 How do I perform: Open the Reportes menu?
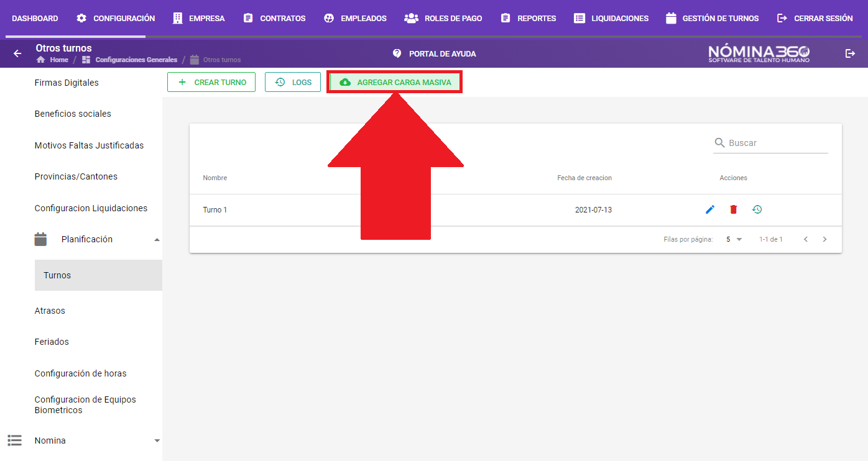pos(529,18)
